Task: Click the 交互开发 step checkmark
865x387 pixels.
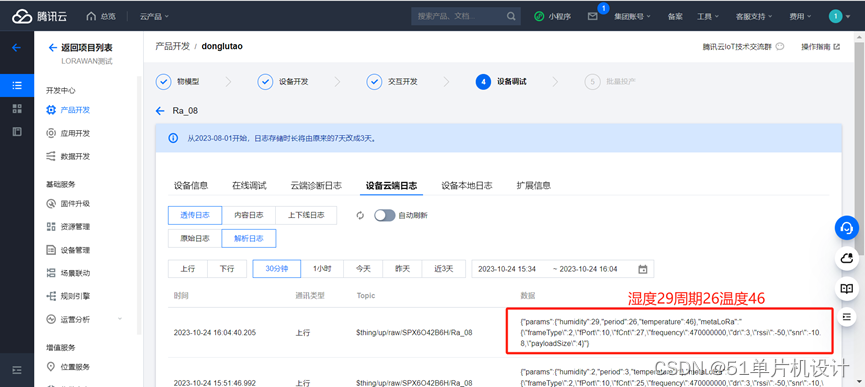Action: click(375, 82)
